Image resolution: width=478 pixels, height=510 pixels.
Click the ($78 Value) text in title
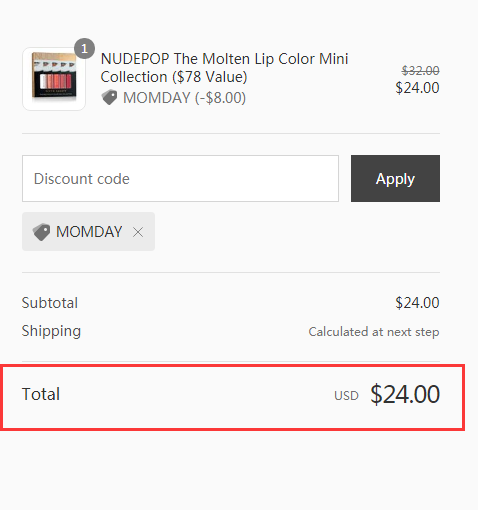(209, 77)
